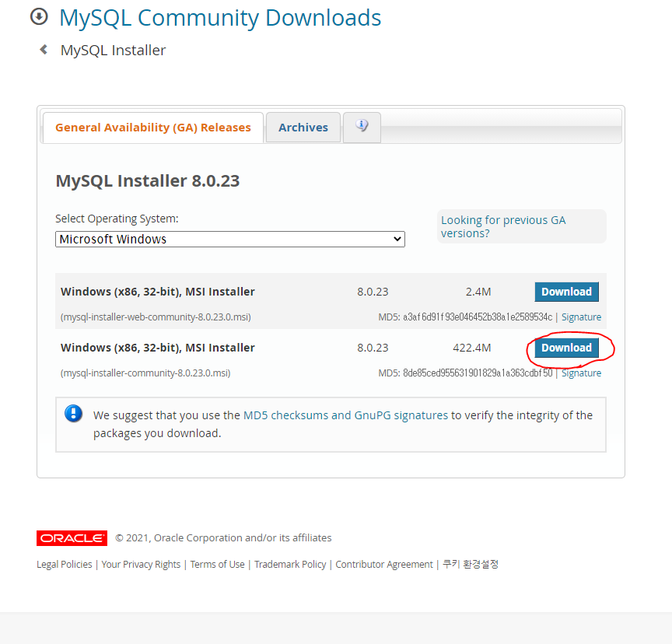
Task: Click the red Oracle logo
Action: point(72,538)
